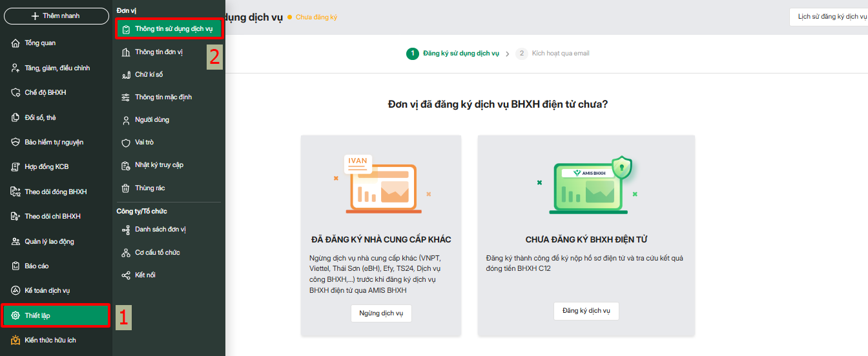
Task: Select Thiết lập in the sidebar
Action: [x=56, y=315]
